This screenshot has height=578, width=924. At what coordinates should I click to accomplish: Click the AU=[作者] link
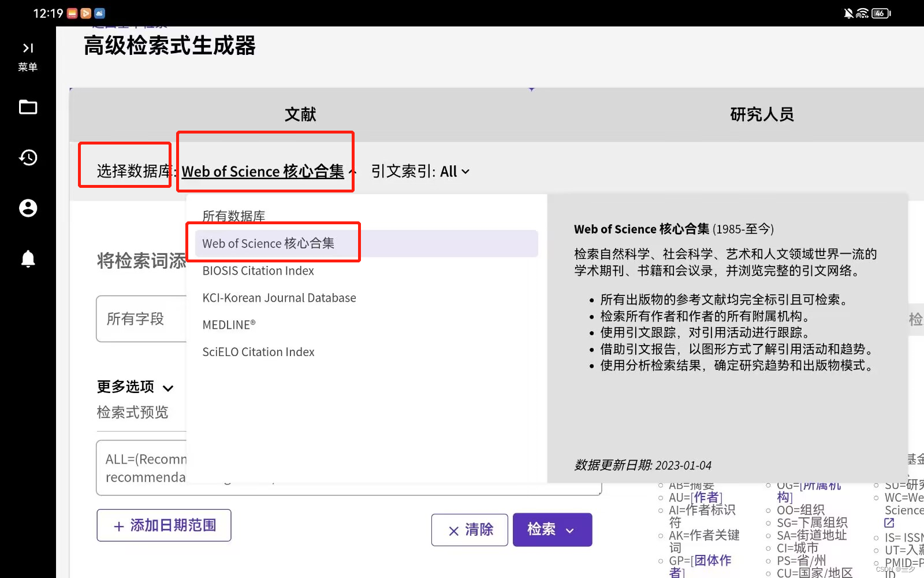tap(706, 498)
